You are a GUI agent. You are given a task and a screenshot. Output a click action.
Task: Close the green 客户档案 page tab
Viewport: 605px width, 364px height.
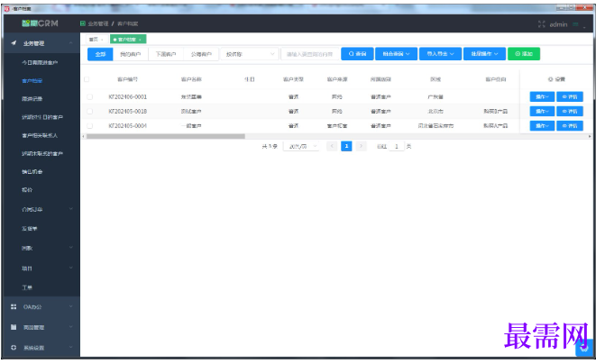[140, 40]
